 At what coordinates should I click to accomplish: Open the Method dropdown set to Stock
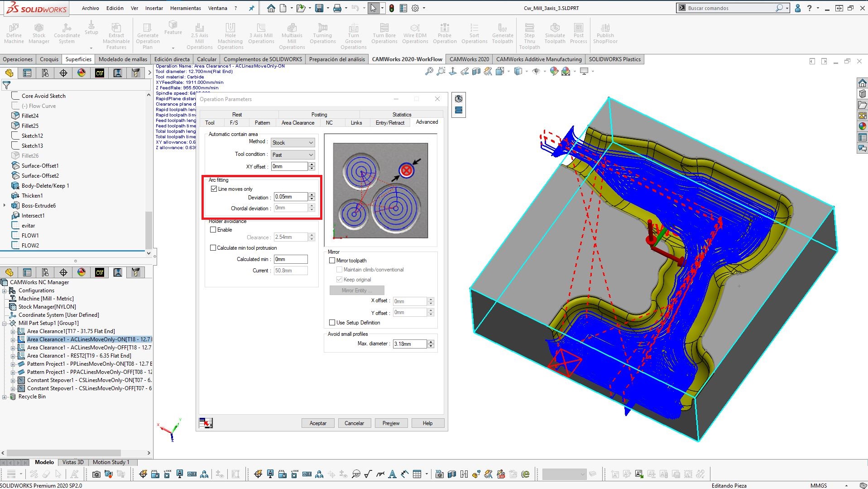click(x=293, y=143)
